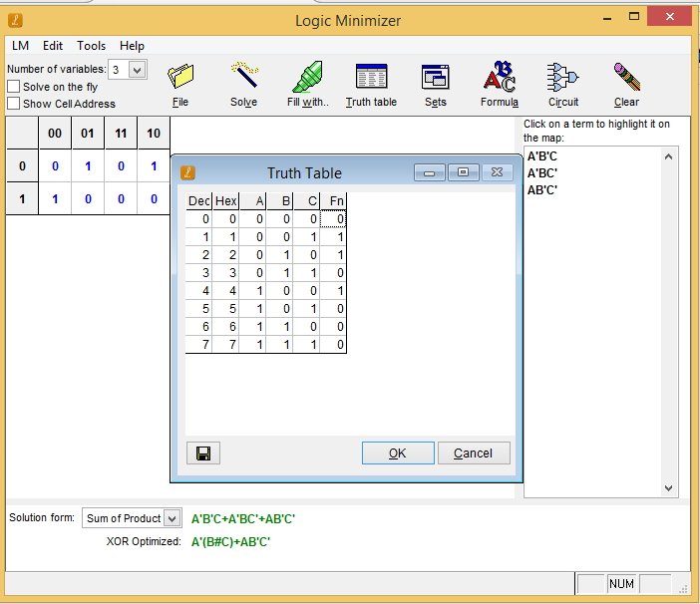Select Fn cell in truth table row 4

(333, 290)
